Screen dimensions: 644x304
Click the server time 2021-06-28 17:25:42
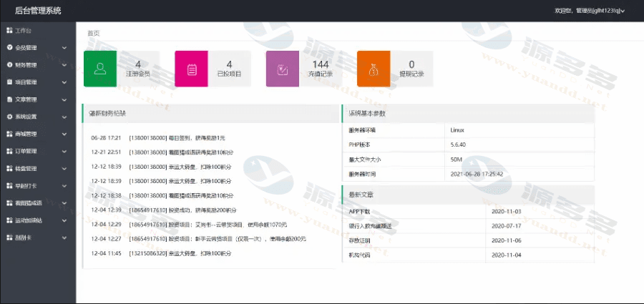tap(477, 175)
